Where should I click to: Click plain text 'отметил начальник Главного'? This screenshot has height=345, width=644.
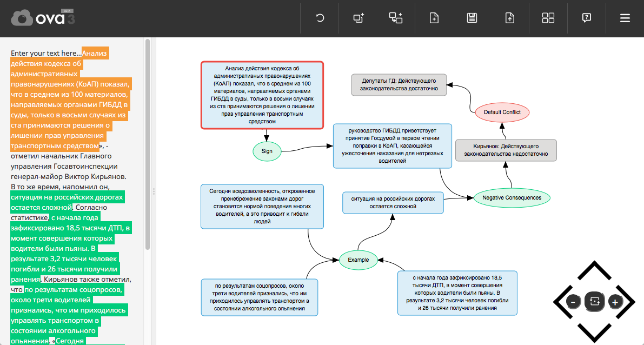tap(61, 156)
